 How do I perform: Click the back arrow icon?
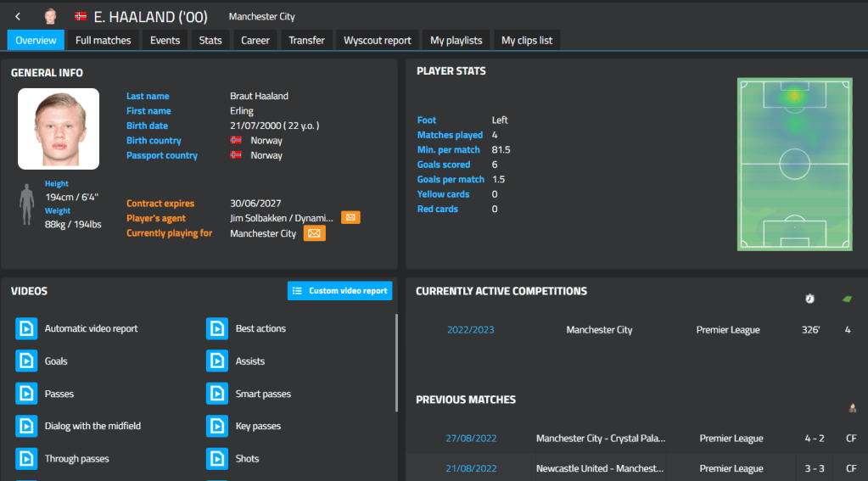[18, 16]
